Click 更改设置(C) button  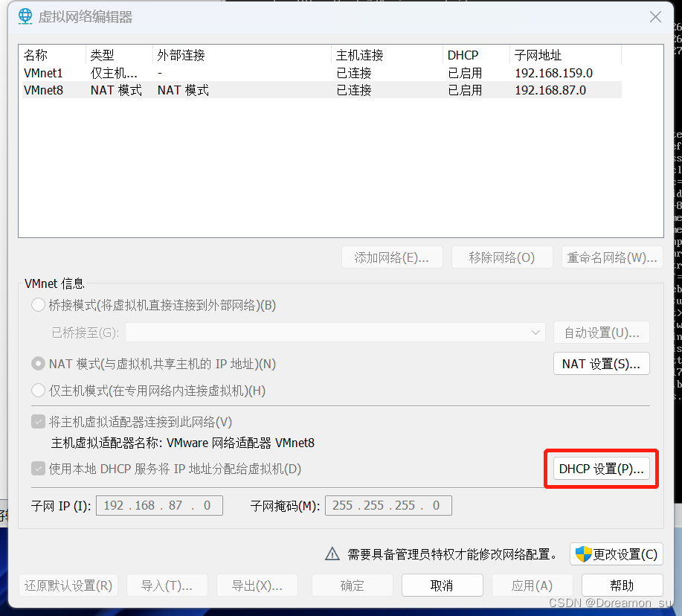617,554
